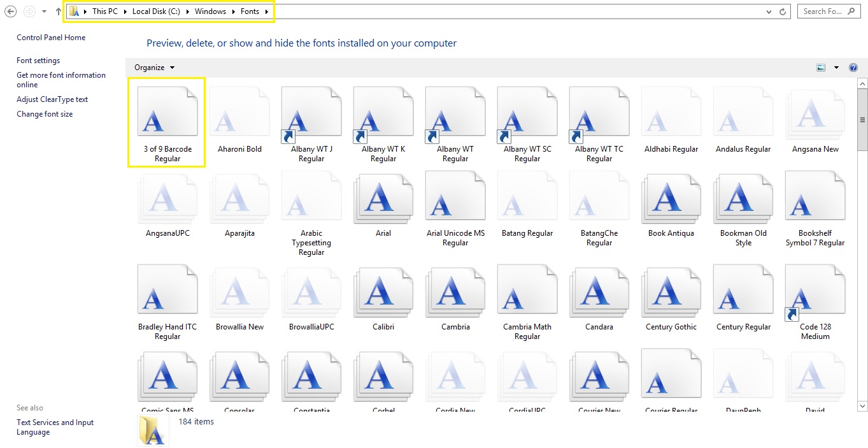This screenshot has height=448, width=868.
Task: Open the address bar history dropdown
Action: pyautogui.click(x=768, y=11)
